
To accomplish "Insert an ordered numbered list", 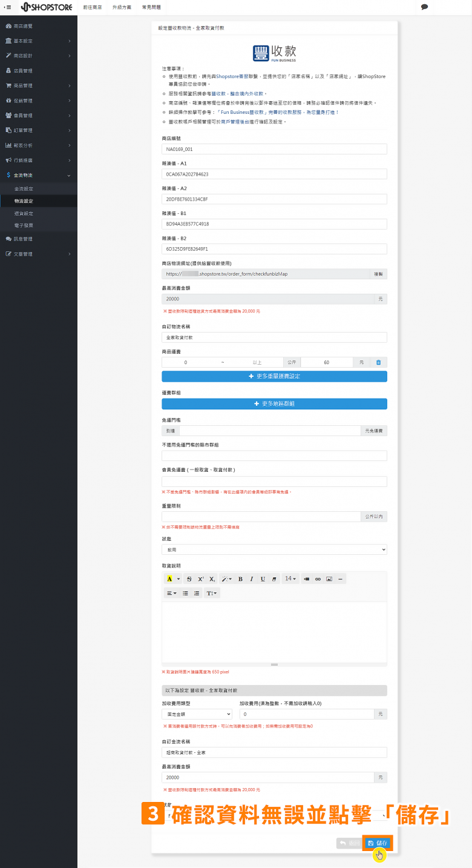I will tap(197, 593).
